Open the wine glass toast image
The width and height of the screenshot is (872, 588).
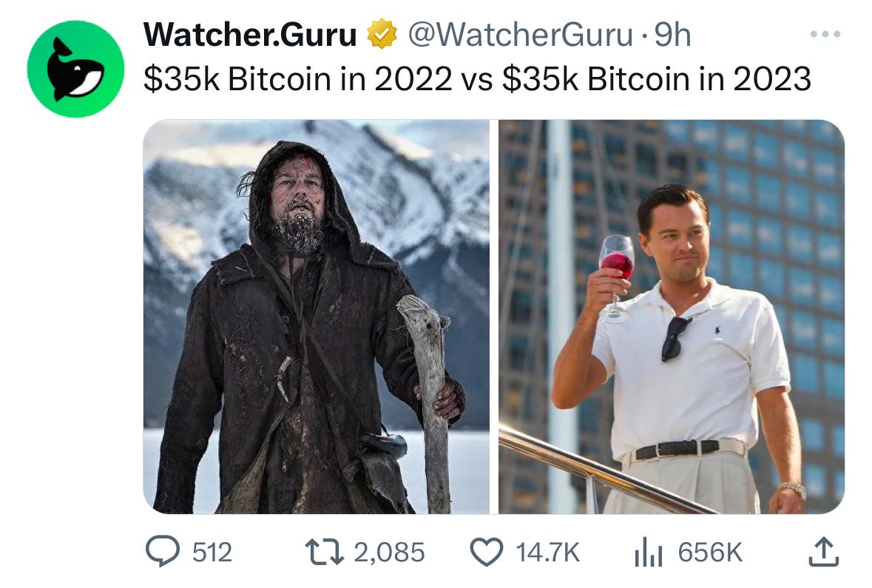(672, 317)
